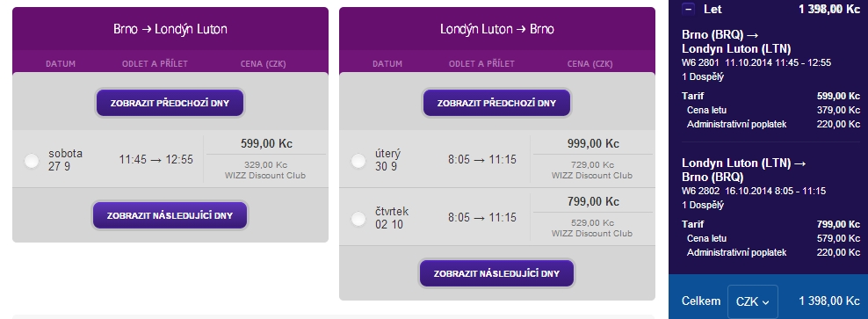The width and height of the screenshot is (868, 319).
Task: Select the sobota 27 9 outbound flight
Action: (x=33, y=161)
